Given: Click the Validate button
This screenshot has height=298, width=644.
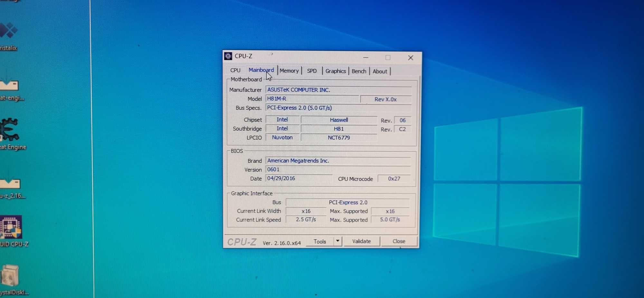Looking at the screenshot, I should [x=361, y=241].
